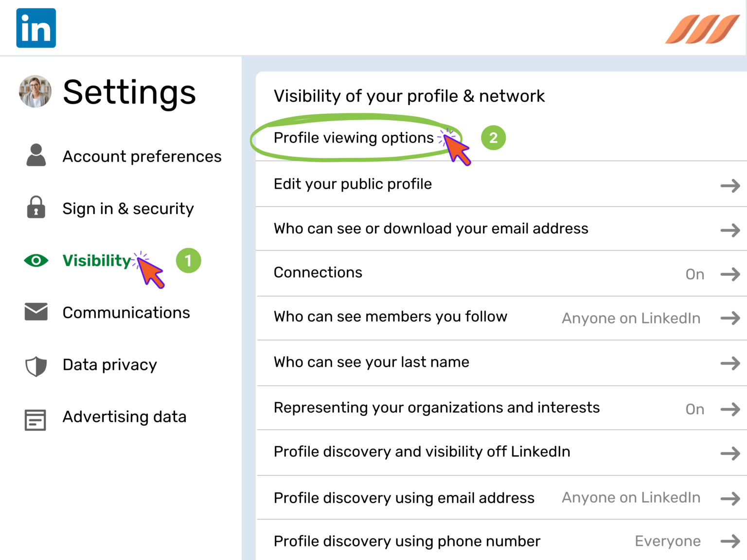
Task: Select the person icon beside Account preferences
Action: [x=35, y=156]
